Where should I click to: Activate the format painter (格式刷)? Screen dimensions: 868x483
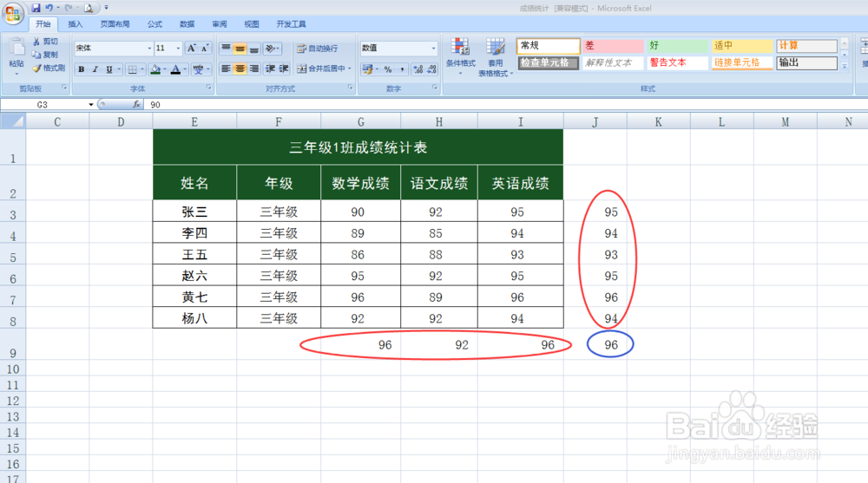coord(48,68)
